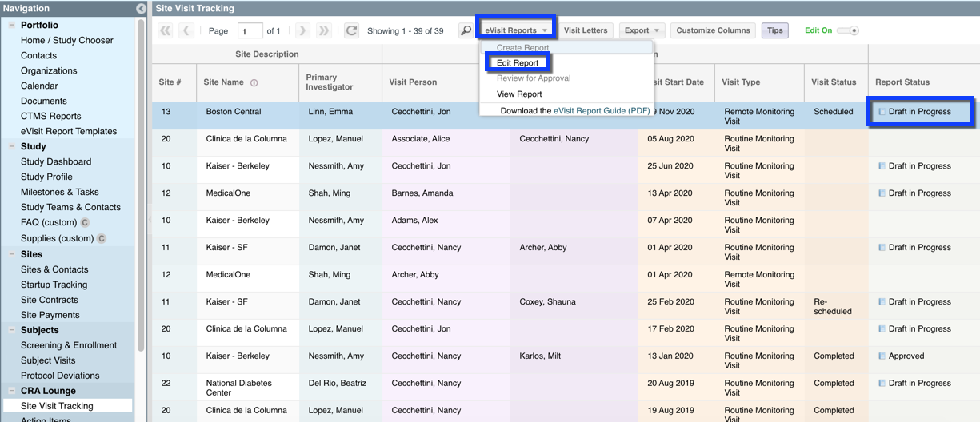
Task: Click the info icon beside Site Name
Action: coord(254,82)
